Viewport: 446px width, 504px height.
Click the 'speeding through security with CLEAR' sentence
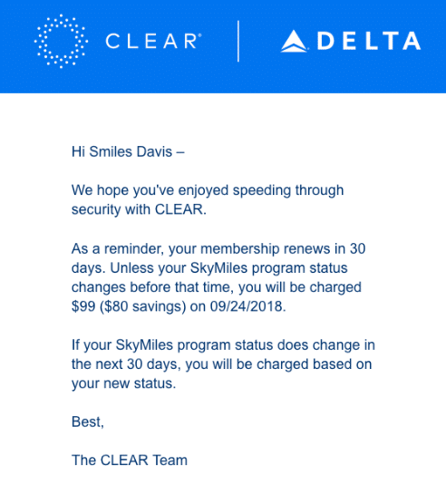[x=208, y=200]
